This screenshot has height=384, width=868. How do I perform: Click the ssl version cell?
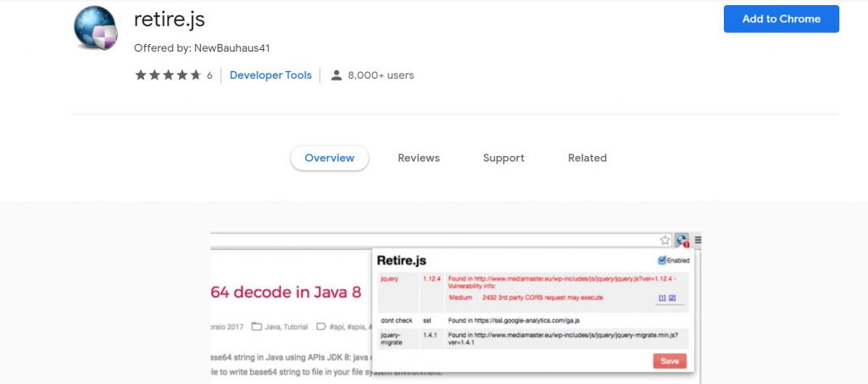pyautogui.click(x=427, y=320)
